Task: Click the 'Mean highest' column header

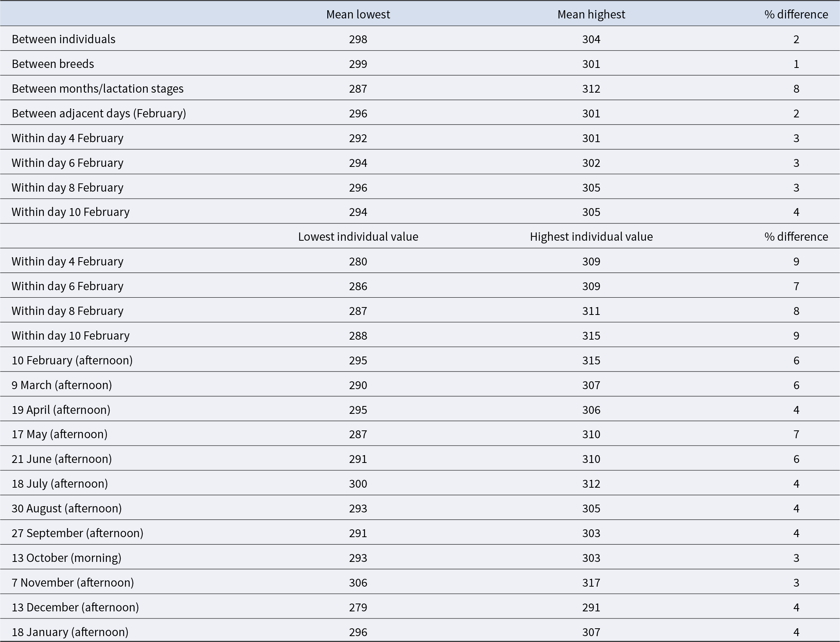Action: [591, 15]
